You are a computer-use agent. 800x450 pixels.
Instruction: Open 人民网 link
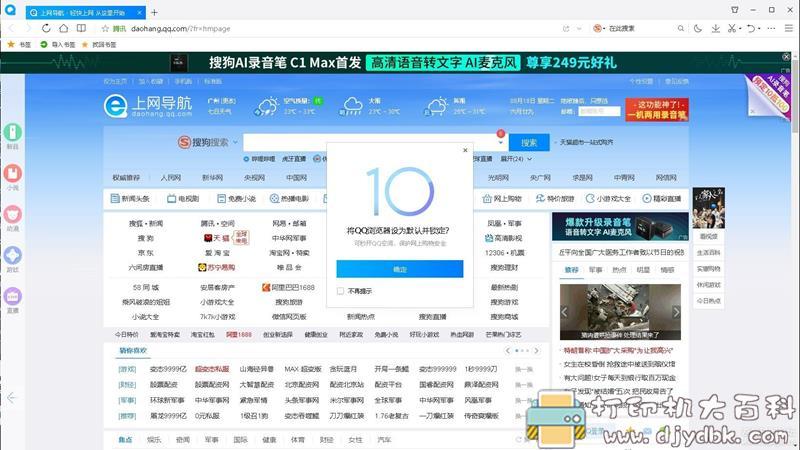point(170,178)
